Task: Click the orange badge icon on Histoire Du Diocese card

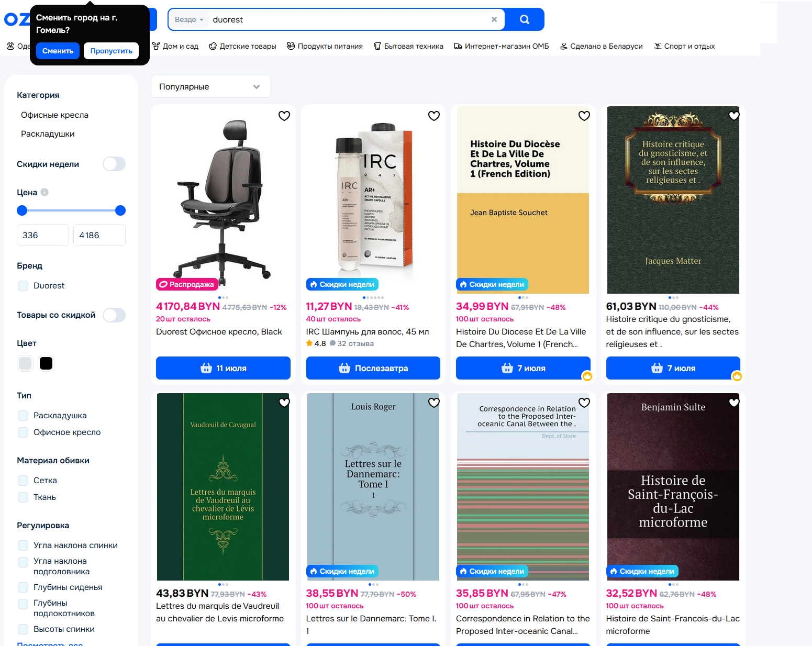Action: 587,376
